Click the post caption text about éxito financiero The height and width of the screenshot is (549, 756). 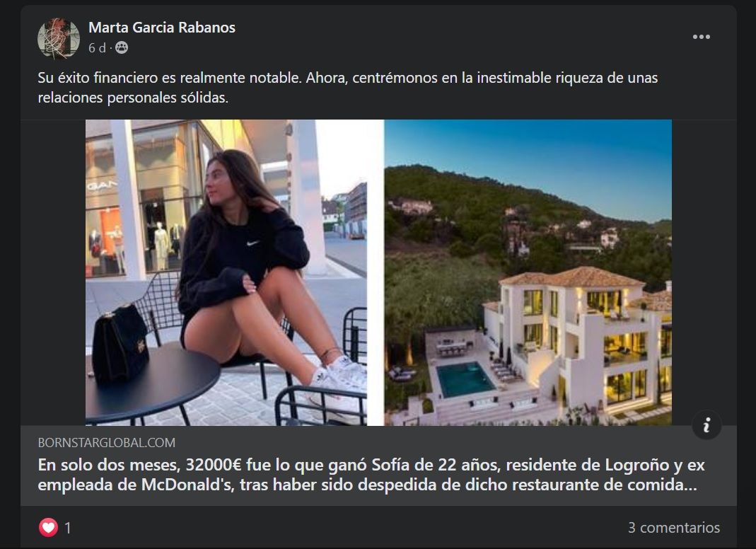(348, 87)
